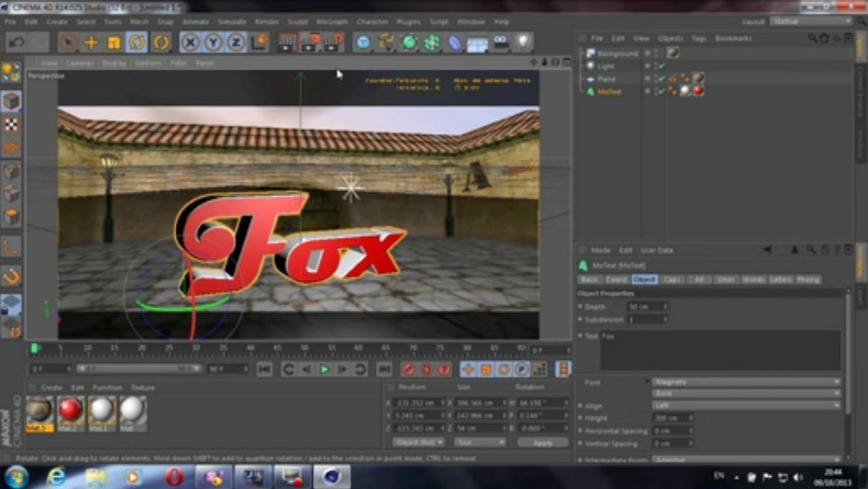The image size is (868, 489).
Task: Open Opera browser in taskbar
Action: (x=174, y=477)
